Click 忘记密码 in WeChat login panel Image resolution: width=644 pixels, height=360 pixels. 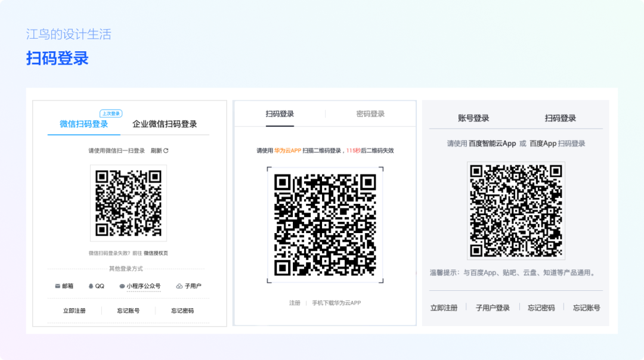click(x=182, y=311)
